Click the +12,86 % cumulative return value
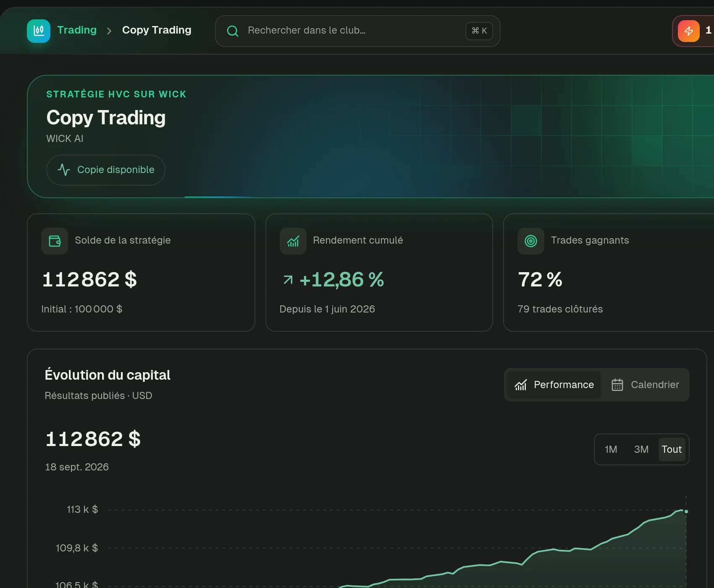This screenshot has width=714, height=588. (x=341, y=280)
